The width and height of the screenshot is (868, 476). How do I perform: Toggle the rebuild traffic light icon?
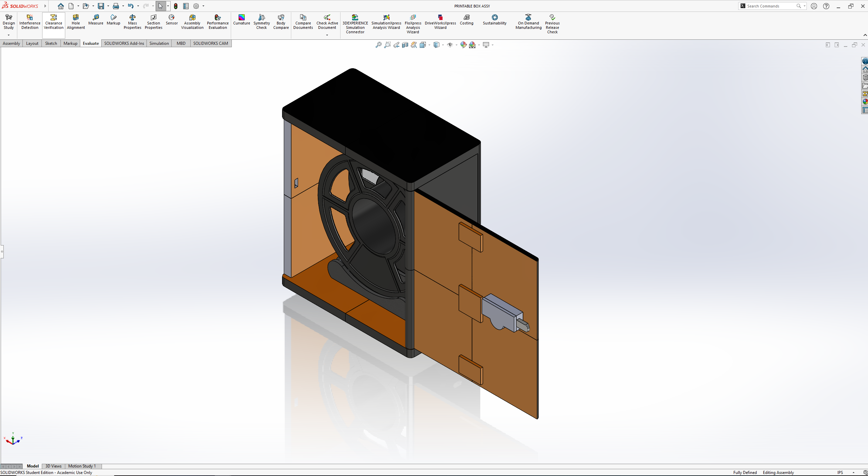pyautogui.click(x=176, y=6)
